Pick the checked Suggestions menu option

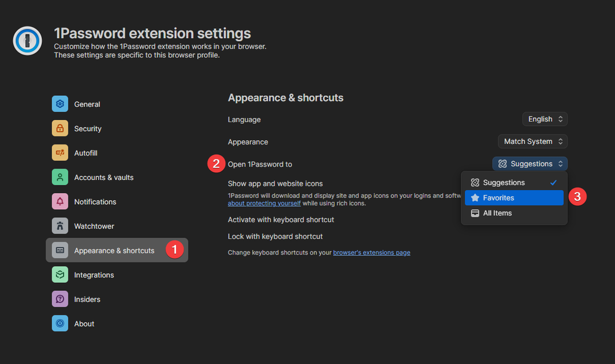coord(513,183)
